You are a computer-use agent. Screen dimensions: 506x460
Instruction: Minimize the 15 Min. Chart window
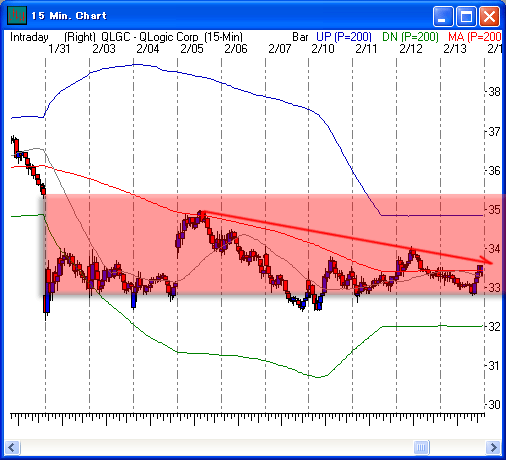[443, 16]
